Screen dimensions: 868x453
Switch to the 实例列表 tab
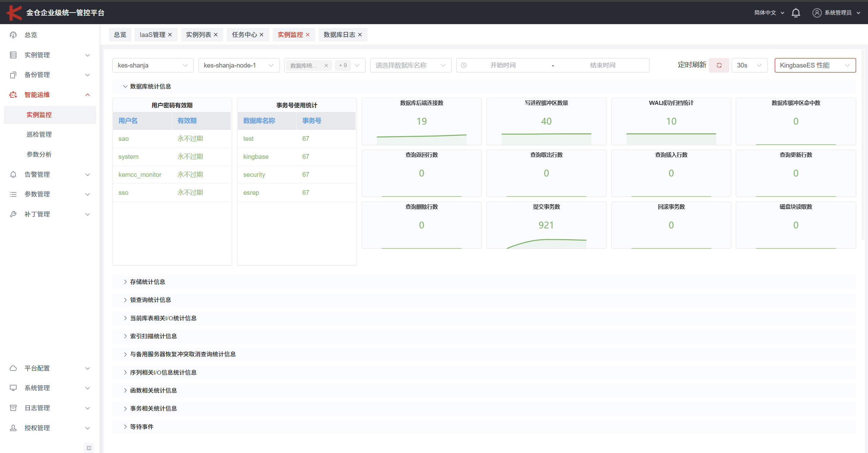click(x=198, y=35)
